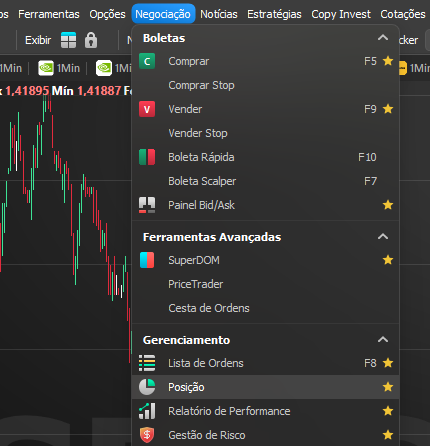Toggle favorite star for Painel Bid/Ask

tap(388, 205)
